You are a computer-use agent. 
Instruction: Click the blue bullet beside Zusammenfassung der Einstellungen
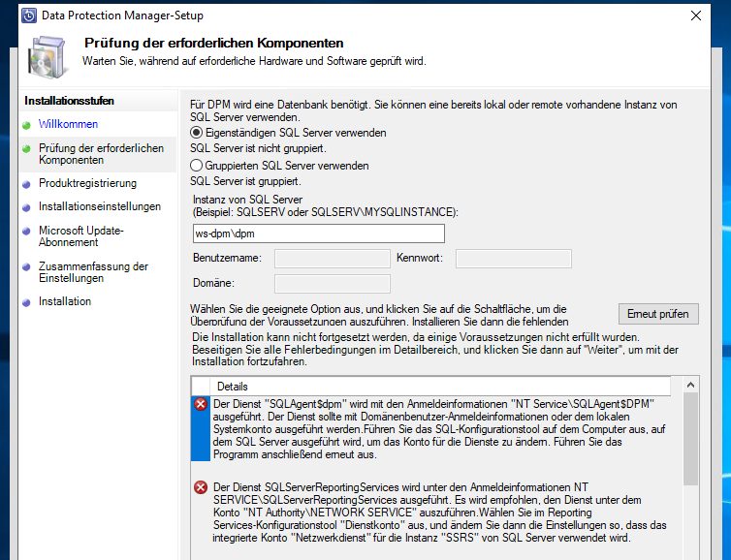tap(26, 267)
